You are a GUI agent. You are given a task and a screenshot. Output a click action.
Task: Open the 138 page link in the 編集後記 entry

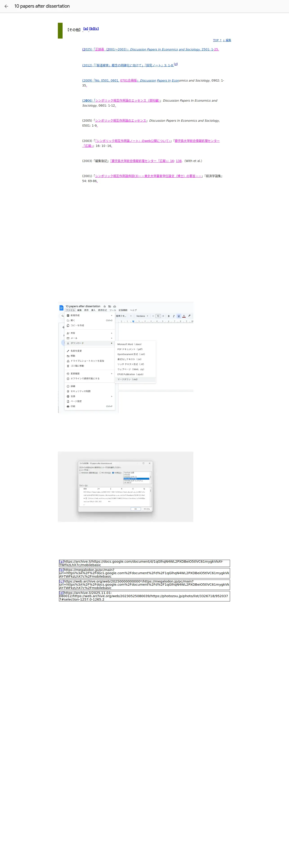[x=179, y=161]
